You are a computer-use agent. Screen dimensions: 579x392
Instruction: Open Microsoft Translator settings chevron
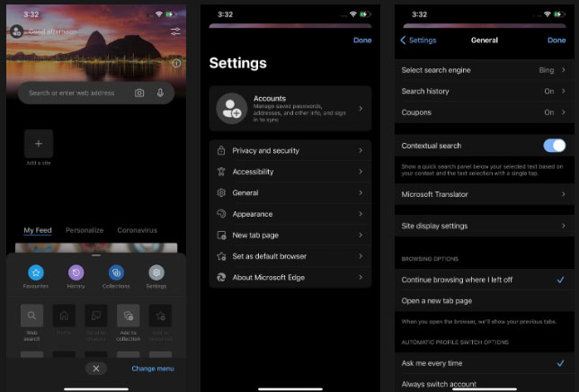point(564,194)
